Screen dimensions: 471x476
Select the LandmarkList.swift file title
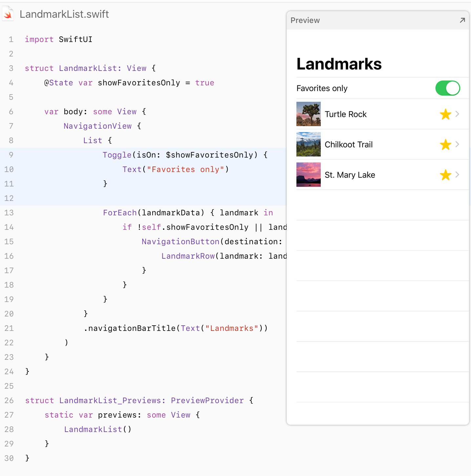[x=64, y=14]
